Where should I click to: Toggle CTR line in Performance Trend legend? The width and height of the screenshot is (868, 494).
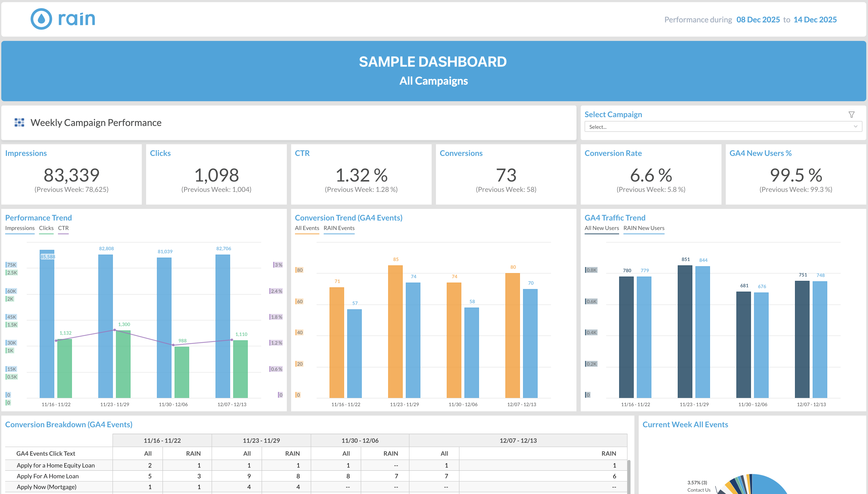click(63, 228)
